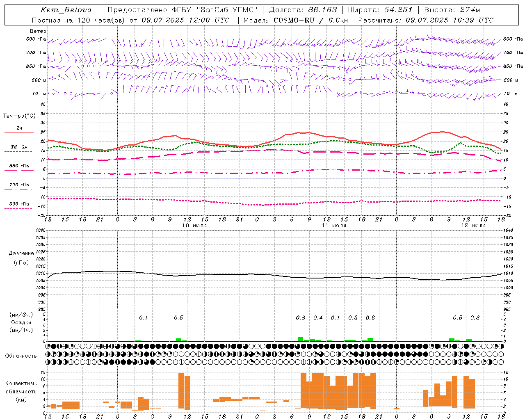Click the '(мм/1ч.)' precipitation unit label

click(21, 330)
